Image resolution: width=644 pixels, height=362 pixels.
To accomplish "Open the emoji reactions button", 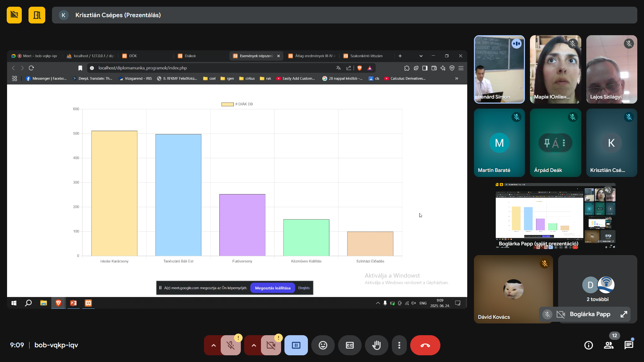I will point(323,345).
